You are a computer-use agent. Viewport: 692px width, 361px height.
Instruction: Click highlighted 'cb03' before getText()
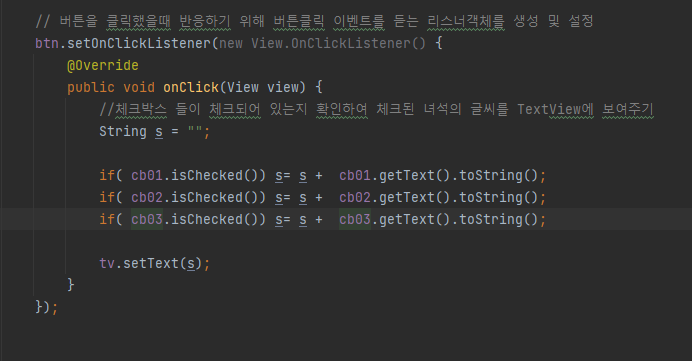[x=355, y=219]
